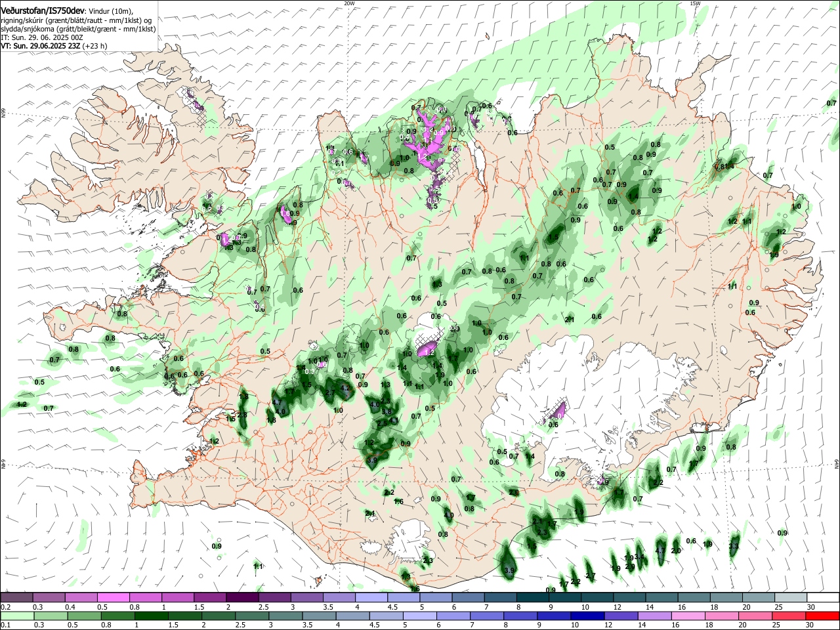The height and width of the screenshot is (630, 840).
Task: Click the 25 label on the rain scale
Action: click(777, 625)
